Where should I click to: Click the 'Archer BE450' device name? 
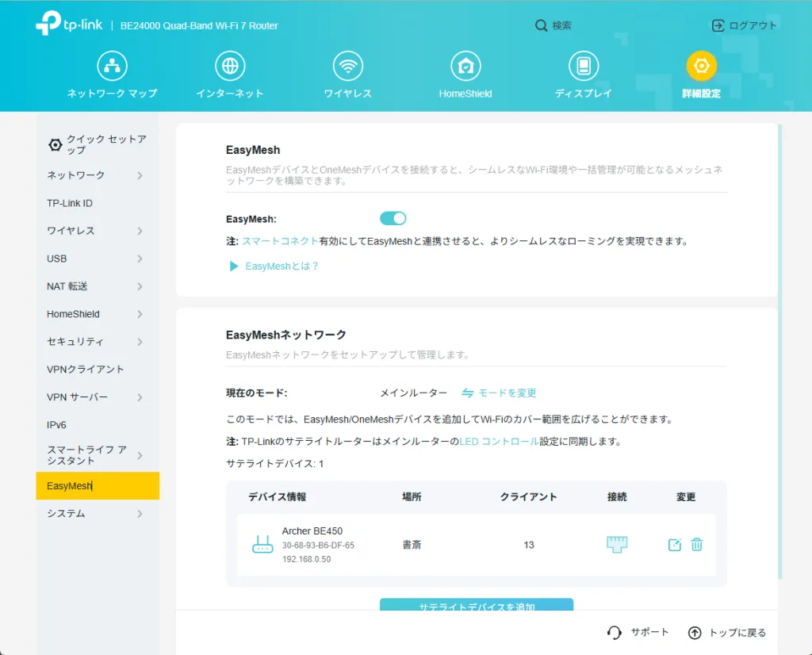point(312,531)
